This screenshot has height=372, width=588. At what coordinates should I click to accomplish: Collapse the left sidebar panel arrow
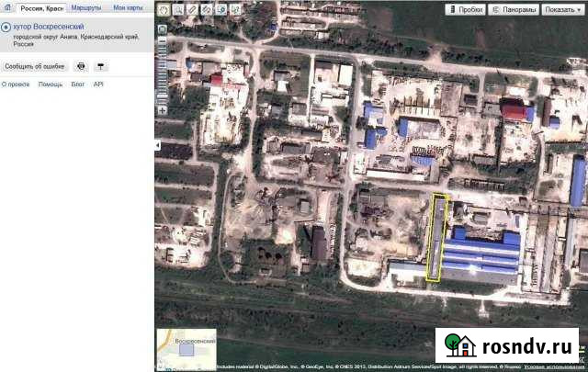tap(157, 145)
